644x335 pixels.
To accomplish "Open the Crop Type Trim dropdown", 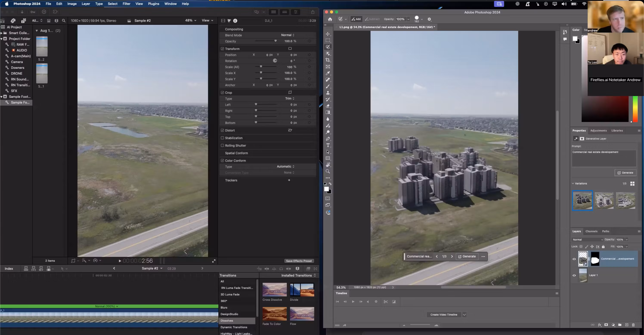I will [x=289, y=99].
